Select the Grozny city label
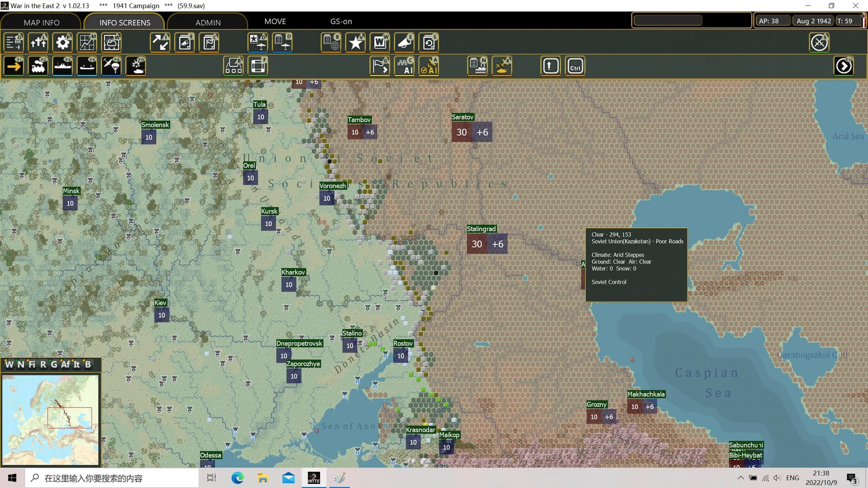The width and height of the screenshot is (868, 488). (596, 404)
